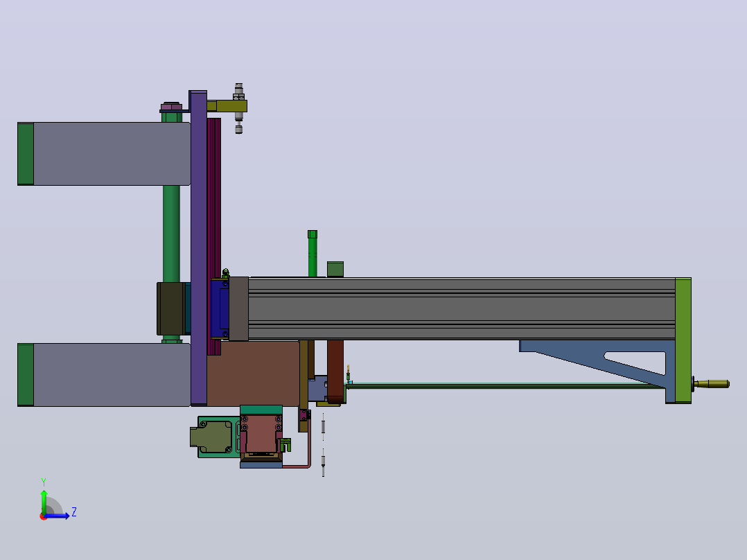Select the purple nut atop the green shaft

(171, 106)
